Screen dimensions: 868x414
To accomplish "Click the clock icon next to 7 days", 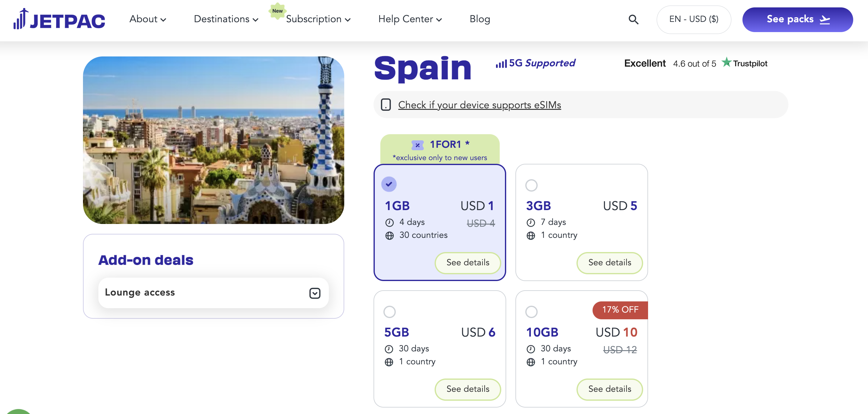I will pyautogui.click(x=530, y=222).
